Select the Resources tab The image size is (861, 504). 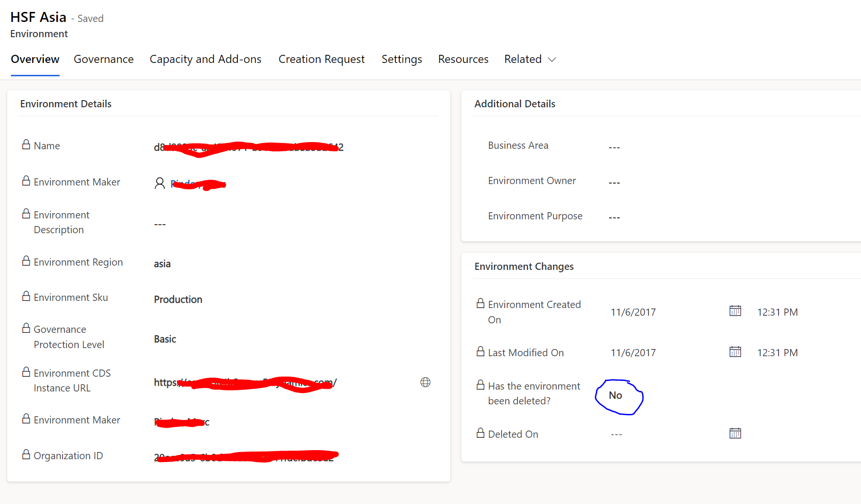tap(463, 59)
